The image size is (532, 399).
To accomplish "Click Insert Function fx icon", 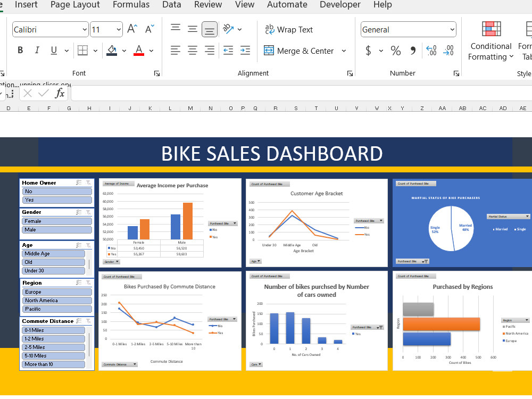I will 60,93.
